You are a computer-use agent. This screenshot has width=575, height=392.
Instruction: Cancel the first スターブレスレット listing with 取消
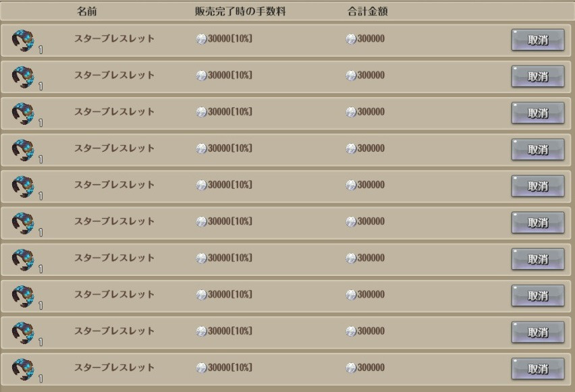[538, 40]
